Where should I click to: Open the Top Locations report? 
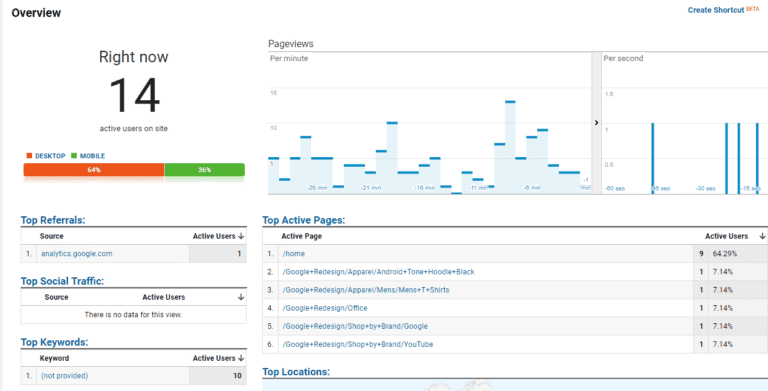[x=296, y=372]
